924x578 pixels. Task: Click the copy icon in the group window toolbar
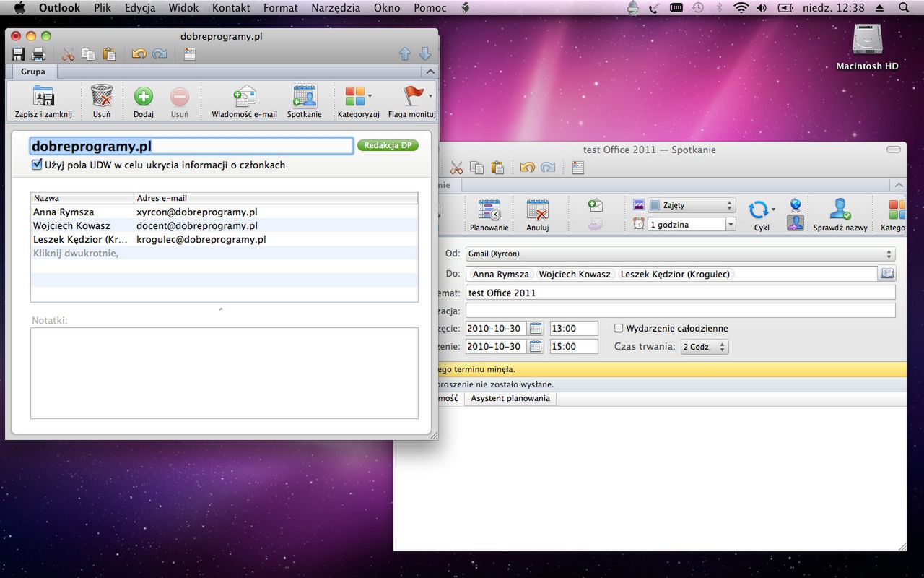click(x=89, y=54)
